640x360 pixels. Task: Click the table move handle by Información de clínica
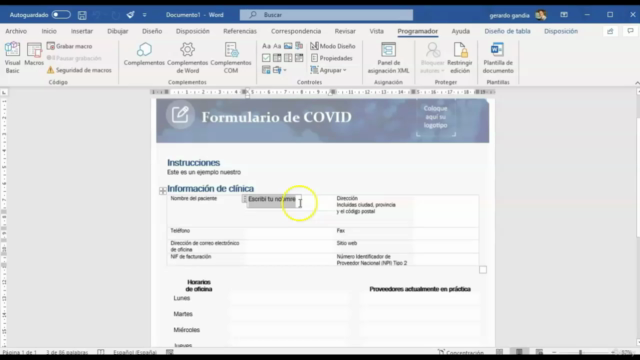(162, 191)
